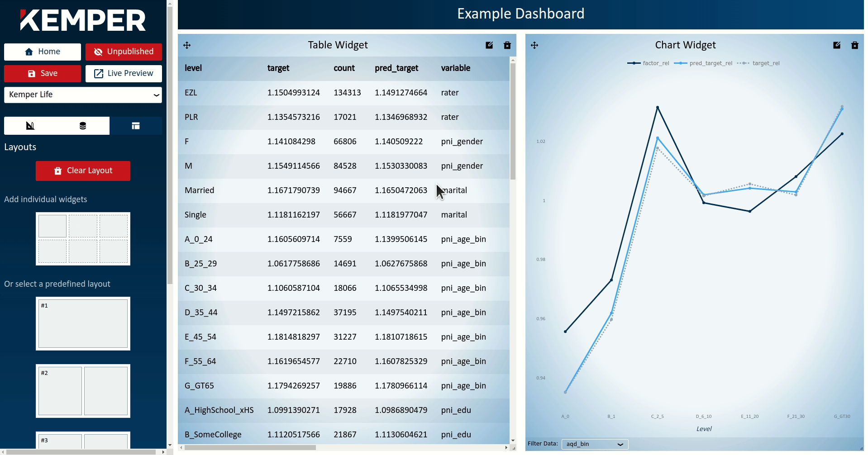Toggle pred_target_rel series in chart legend
Screen dimensions: 868x455
703,63
